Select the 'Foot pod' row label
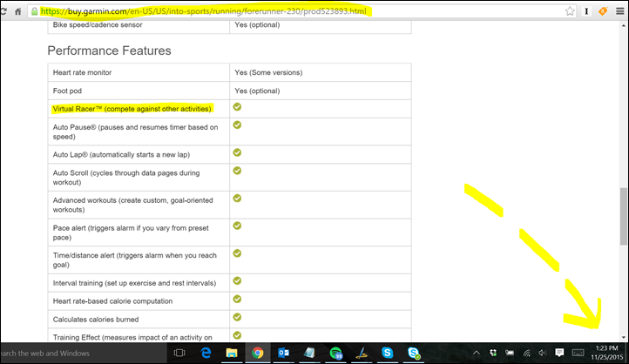Viewport: 629px width, 364px height. click(67, 91)
